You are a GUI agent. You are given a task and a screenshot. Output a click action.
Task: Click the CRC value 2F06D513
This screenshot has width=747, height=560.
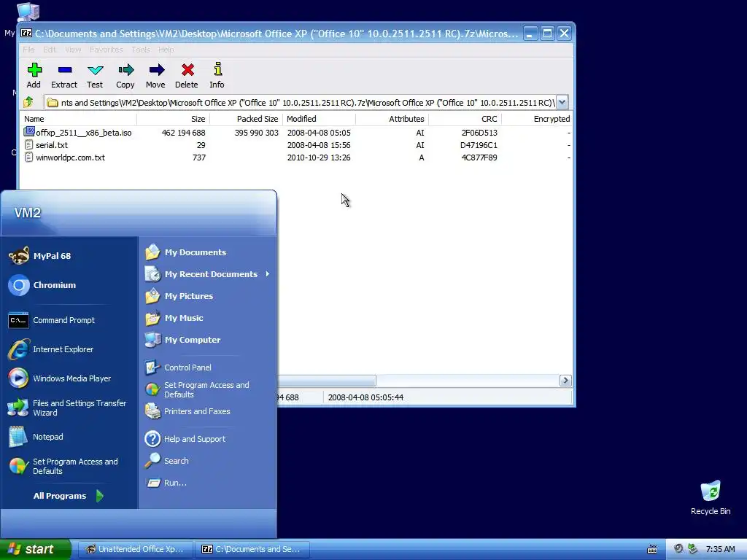479,133
